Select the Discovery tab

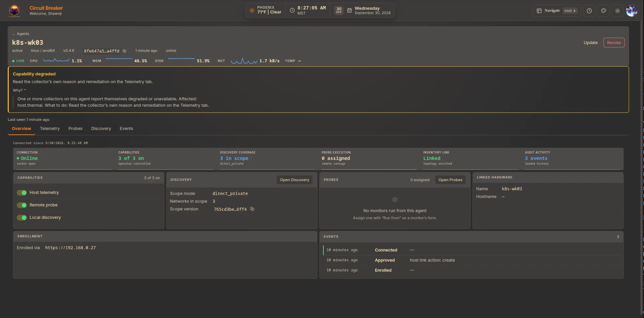pyautogui.click(x=101, y=128)
